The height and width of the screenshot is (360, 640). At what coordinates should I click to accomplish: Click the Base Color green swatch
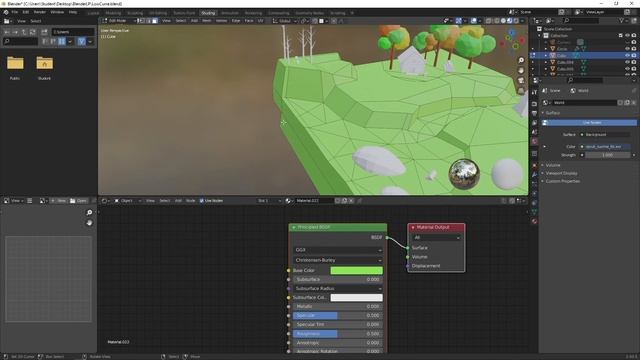(357, 271)
